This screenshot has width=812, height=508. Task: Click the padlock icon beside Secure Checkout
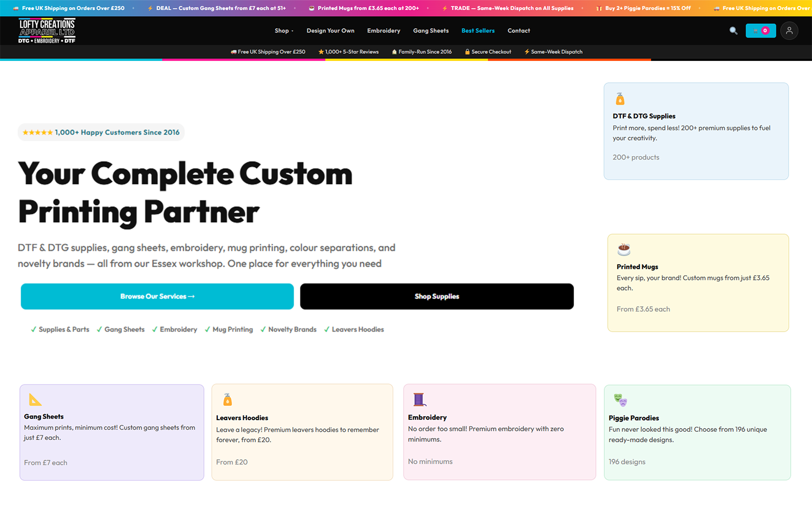tap(467, 52)
